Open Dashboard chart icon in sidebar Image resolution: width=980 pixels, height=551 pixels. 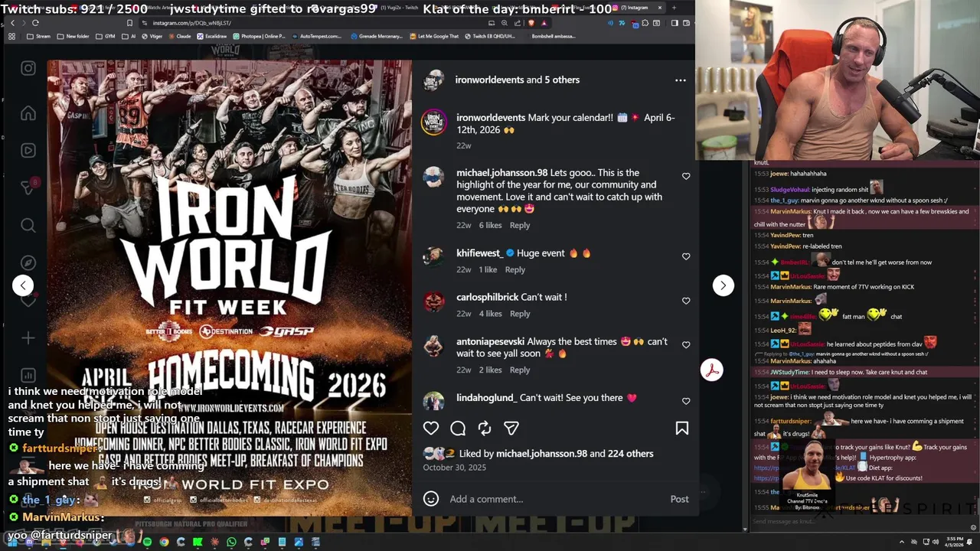pos(28,375)
